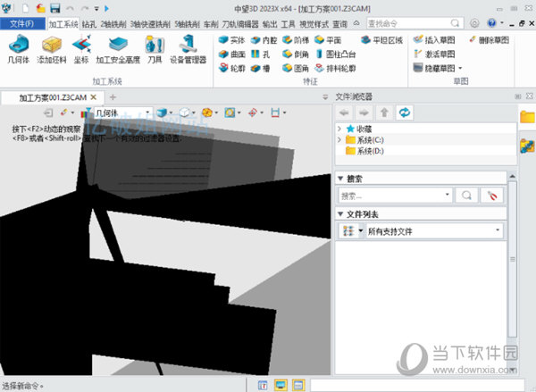Click the new file icon in title bar
536x392 pixels.
[x=26, y=8]
